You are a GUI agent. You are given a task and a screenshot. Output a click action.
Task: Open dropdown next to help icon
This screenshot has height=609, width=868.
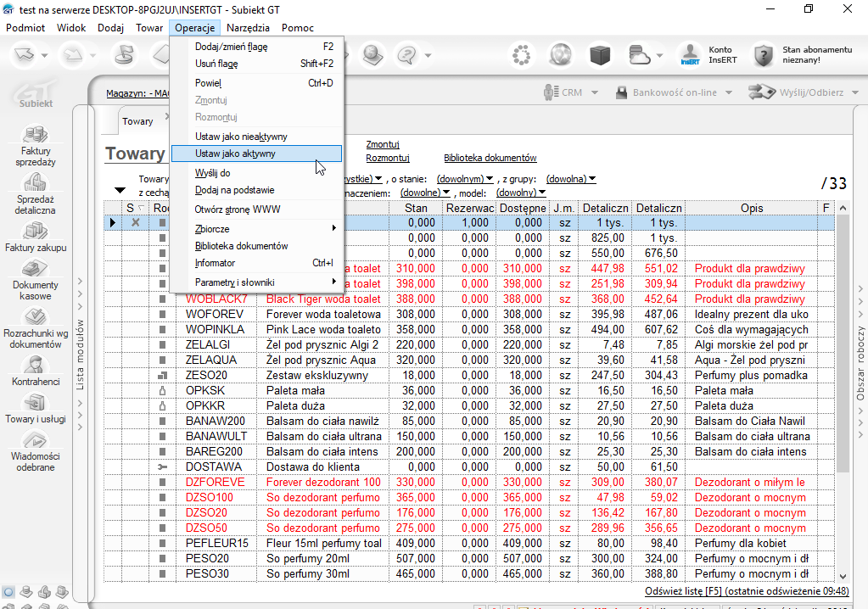coord(428,55)
